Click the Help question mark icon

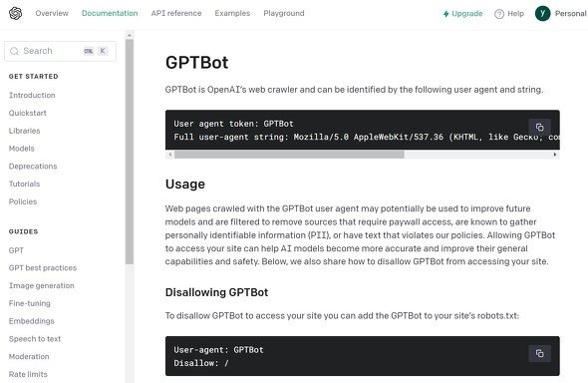tap(499, 14)
